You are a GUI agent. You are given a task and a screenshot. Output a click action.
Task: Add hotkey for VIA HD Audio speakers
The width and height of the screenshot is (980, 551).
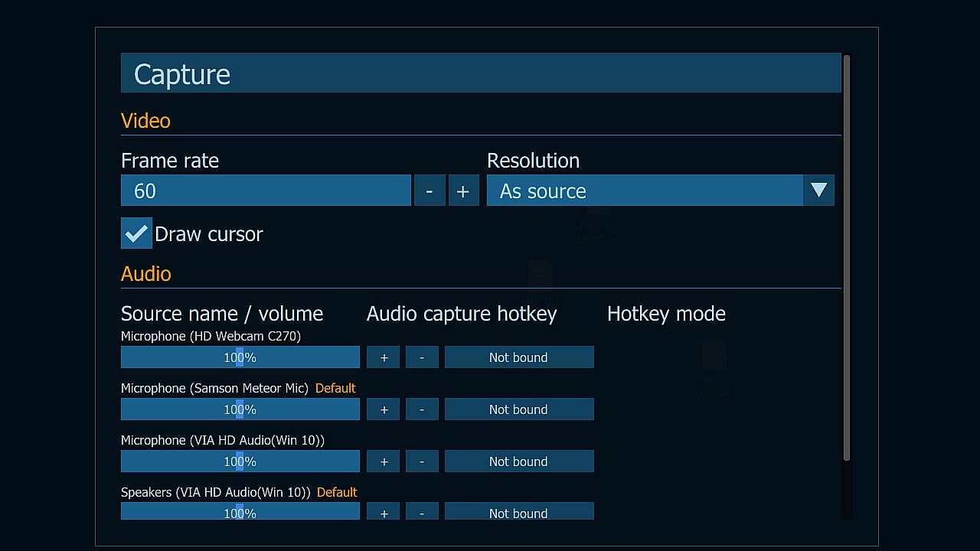point(384,512)
